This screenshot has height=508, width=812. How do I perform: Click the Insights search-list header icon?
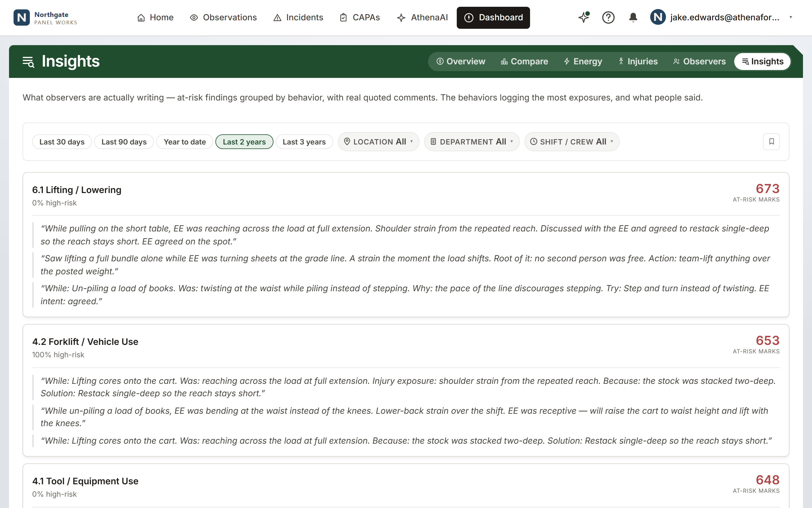coord(28,62)
